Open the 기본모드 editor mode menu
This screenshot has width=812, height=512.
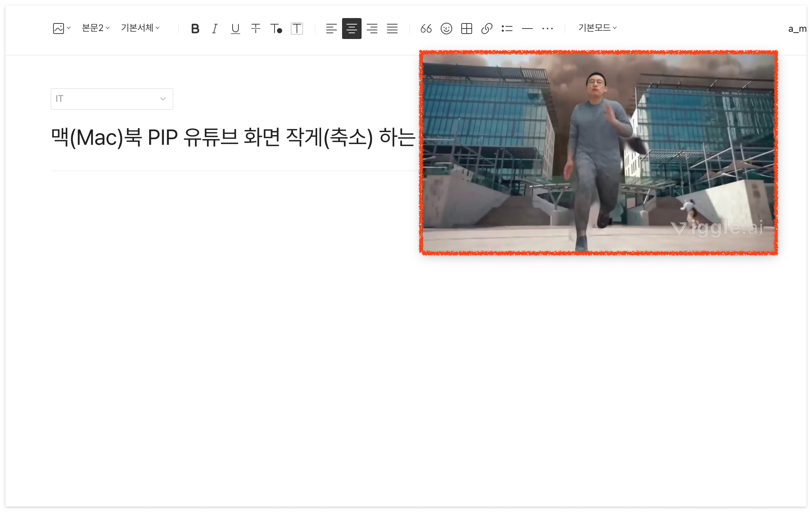597,28
